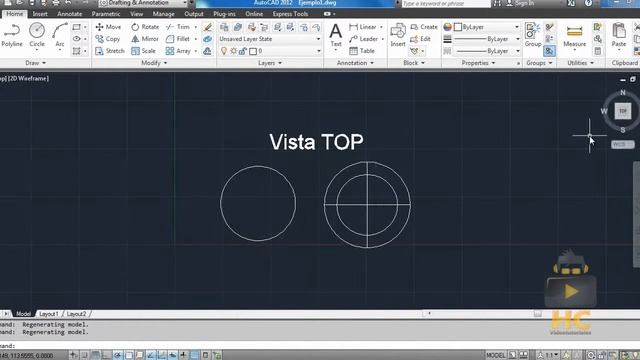Switch to the Parametric ribbon tab
This screenshot has height=360, width=640.
point(106,14)
